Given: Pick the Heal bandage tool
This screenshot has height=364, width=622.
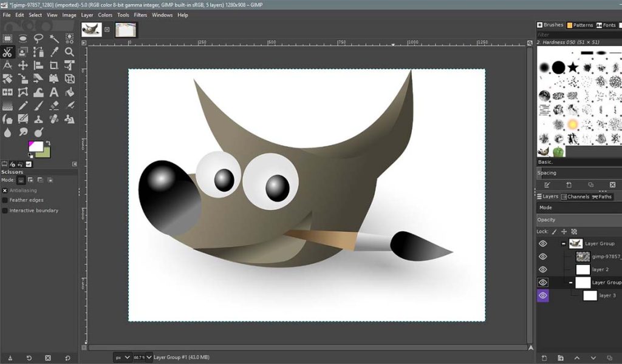Looking at the screenshot, I should [54, 120].
